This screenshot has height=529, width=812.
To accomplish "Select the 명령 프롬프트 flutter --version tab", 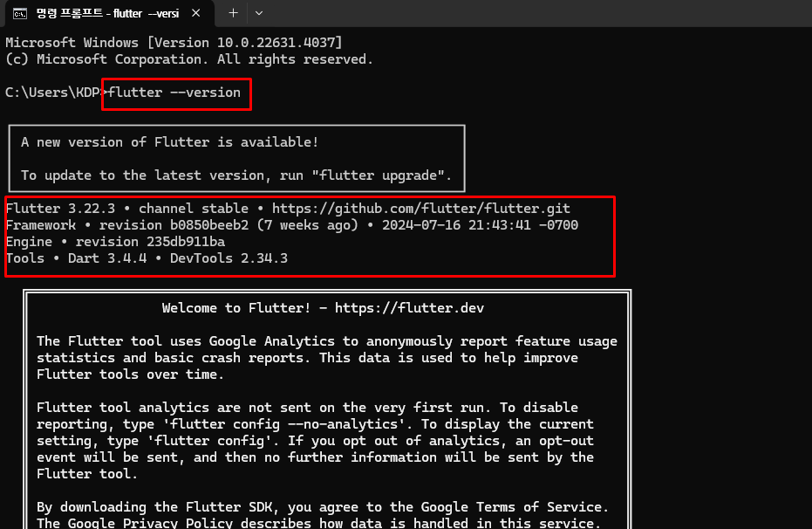I will click(x=110, y=13).
